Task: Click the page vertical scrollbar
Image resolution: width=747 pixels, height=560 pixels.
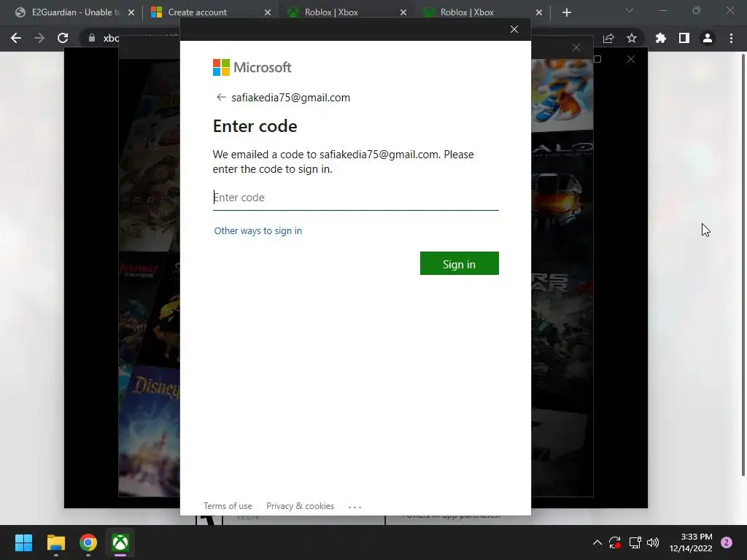Action: pyautogui.click(x=743, y=264)
